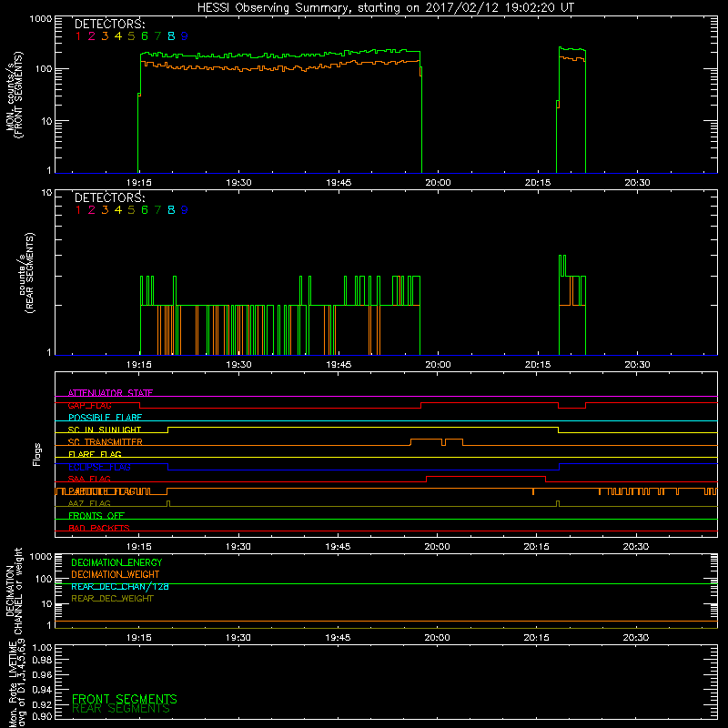Image resolution: width=728 pixels, height=728 pixels.
Task: Select detector 2 in front segments legend
Action: [92, 36]
